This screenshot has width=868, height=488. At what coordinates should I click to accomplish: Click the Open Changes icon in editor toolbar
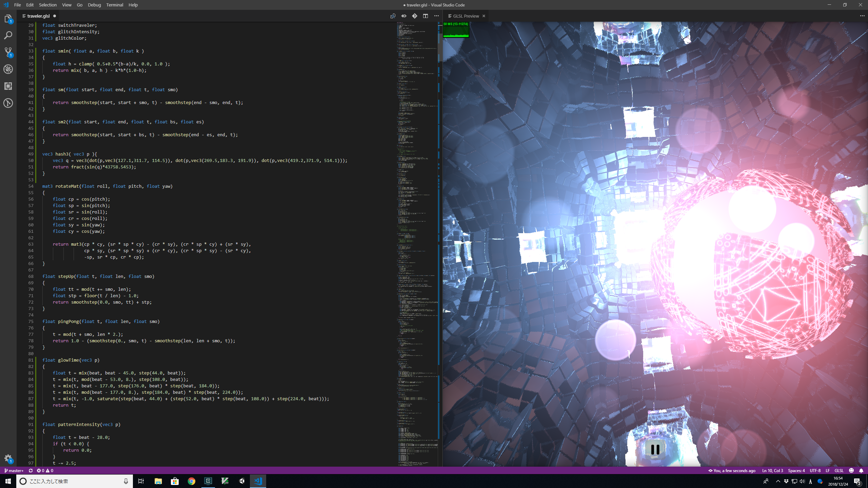click(393, 16)
